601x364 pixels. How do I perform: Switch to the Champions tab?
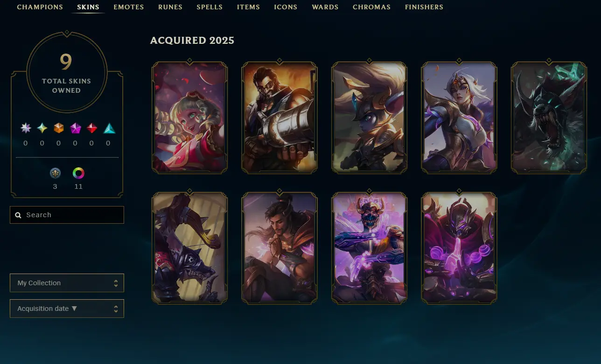[x=40, y=7]
